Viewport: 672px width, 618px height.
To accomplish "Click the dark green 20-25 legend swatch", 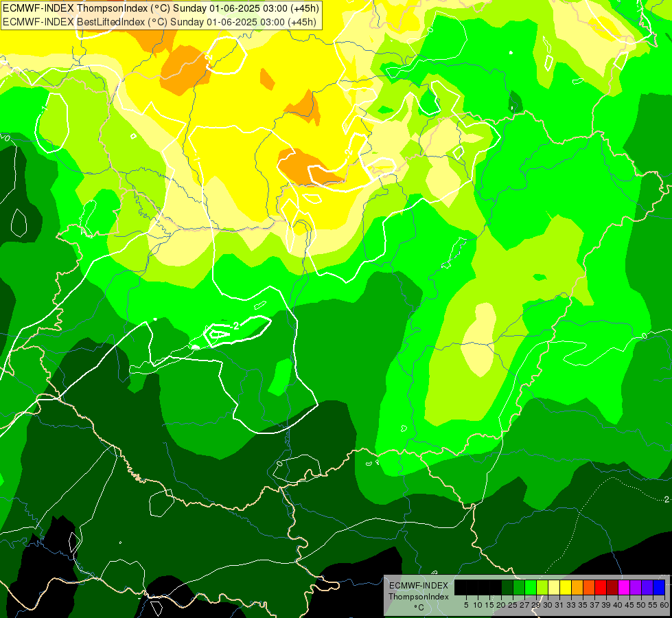I will [507, 587].
